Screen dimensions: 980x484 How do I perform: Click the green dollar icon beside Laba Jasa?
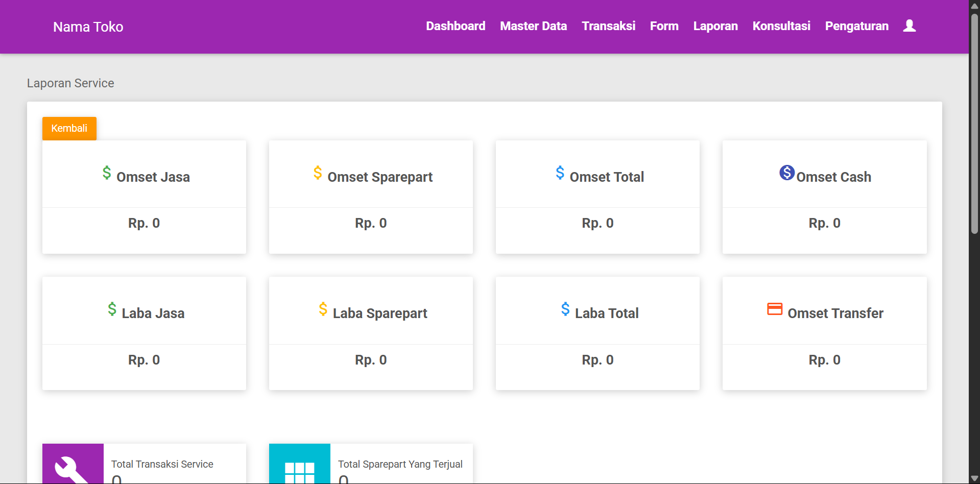point(112,309)
